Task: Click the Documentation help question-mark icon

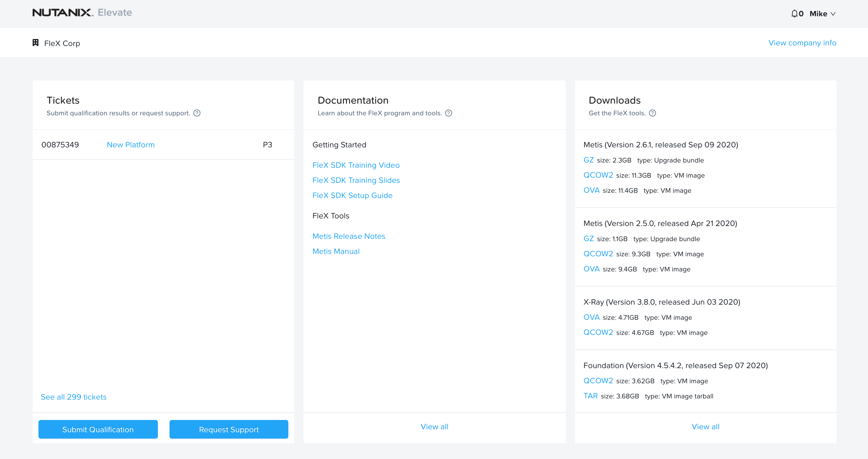Action: pyautogui.click(x=448, y=113)
